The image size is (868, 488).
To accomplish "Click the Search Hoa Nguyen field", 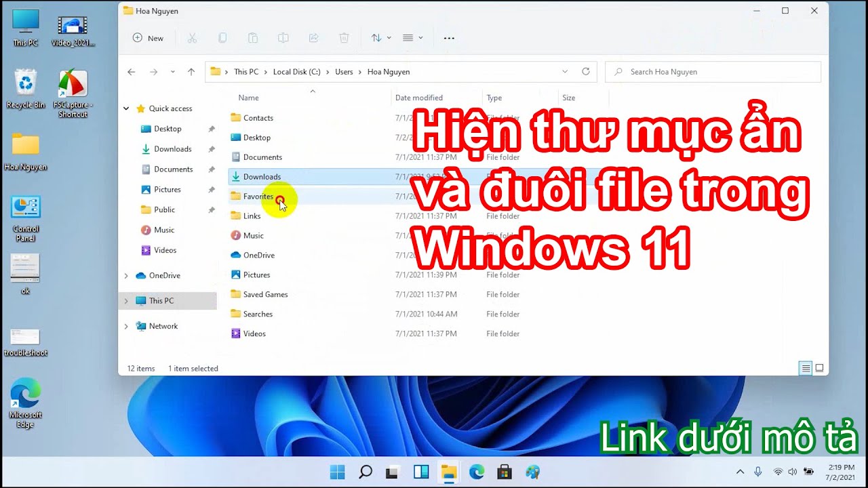I will click(713, 72).
